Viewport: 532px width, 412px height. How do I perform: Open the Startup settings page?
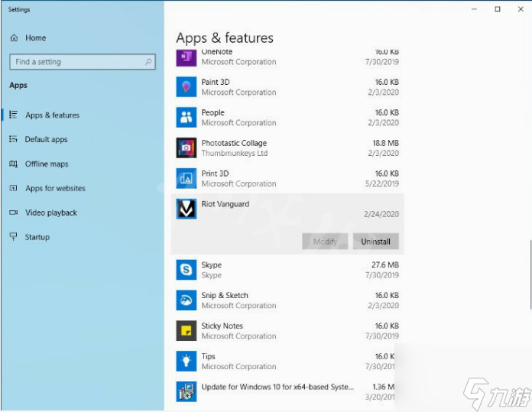(x=37, y=237)
